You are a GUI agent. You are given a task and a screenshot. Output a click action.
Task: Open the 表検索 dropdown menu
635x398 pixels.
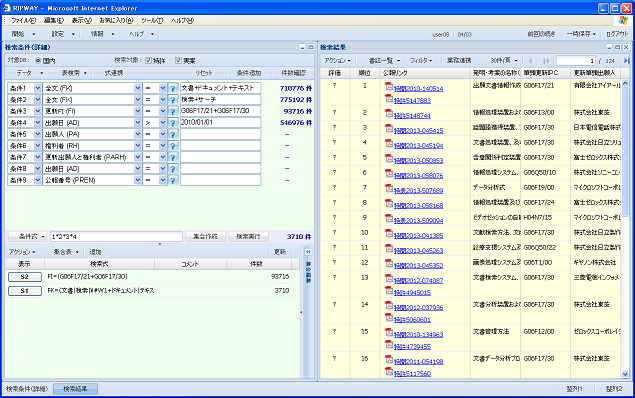[x=74, y=73]
